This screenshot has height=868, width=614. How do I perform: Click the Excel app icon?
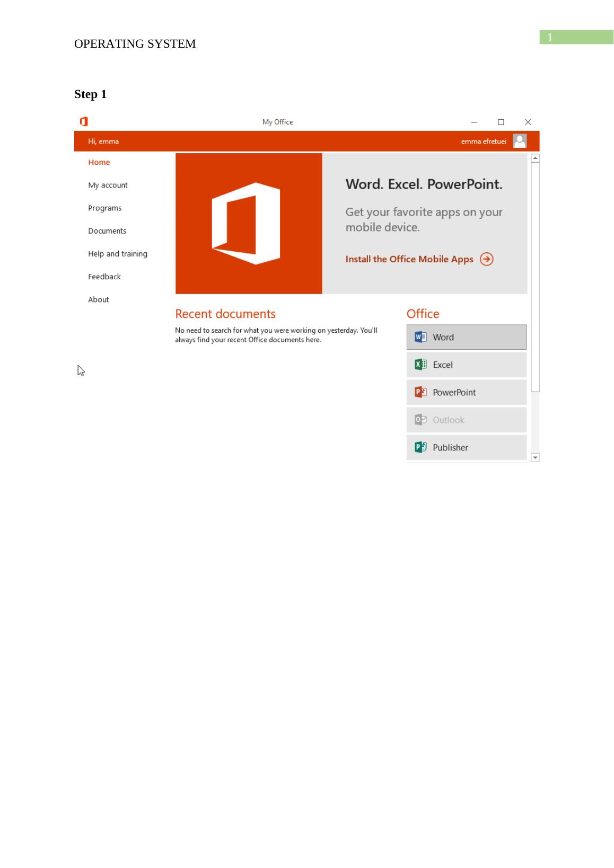pos(420,365)
